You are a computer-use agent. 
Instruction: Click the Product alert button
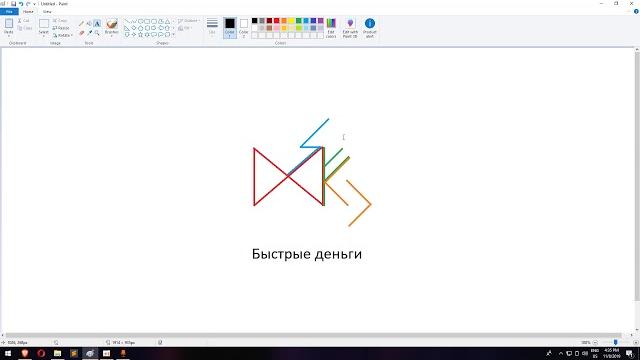[x=370, y=28]
